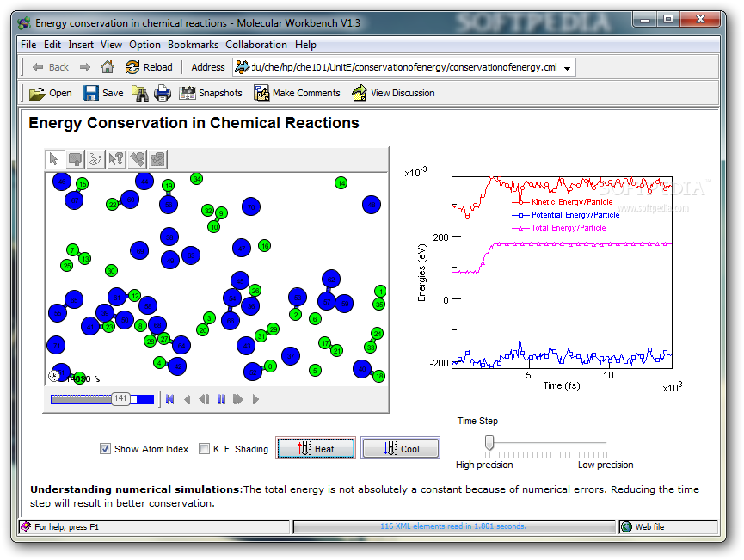This screenshot has height=560, width=744.
Task: Click the address bar page icon
Action: coord(242,67)
